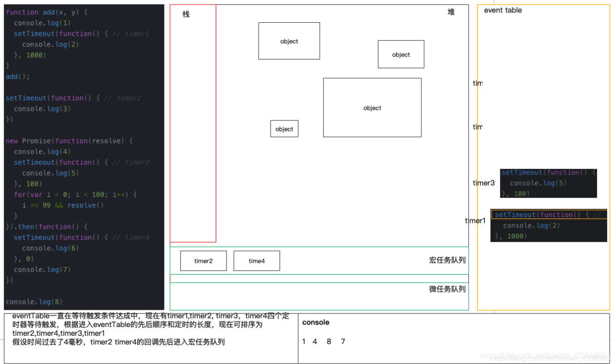
Task: Click the '宏任务队列' label
Action: (x=447, y=260)
